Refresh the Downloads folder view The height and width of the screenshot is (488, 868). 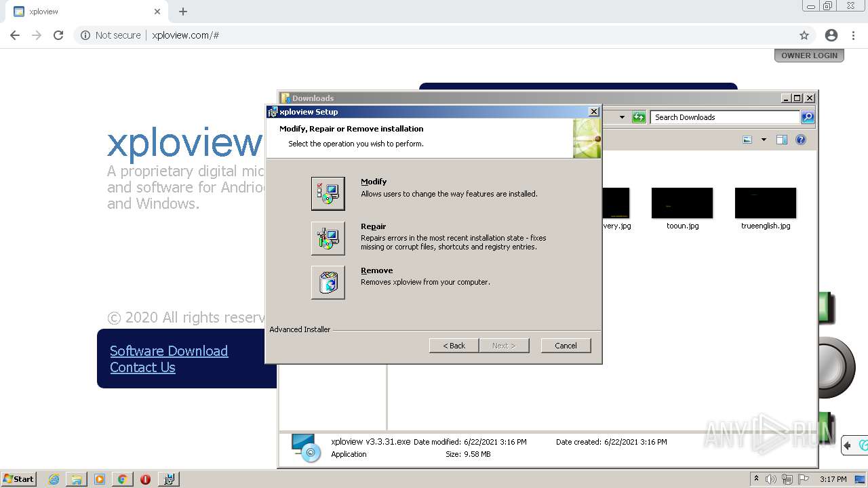pos(639,117)
